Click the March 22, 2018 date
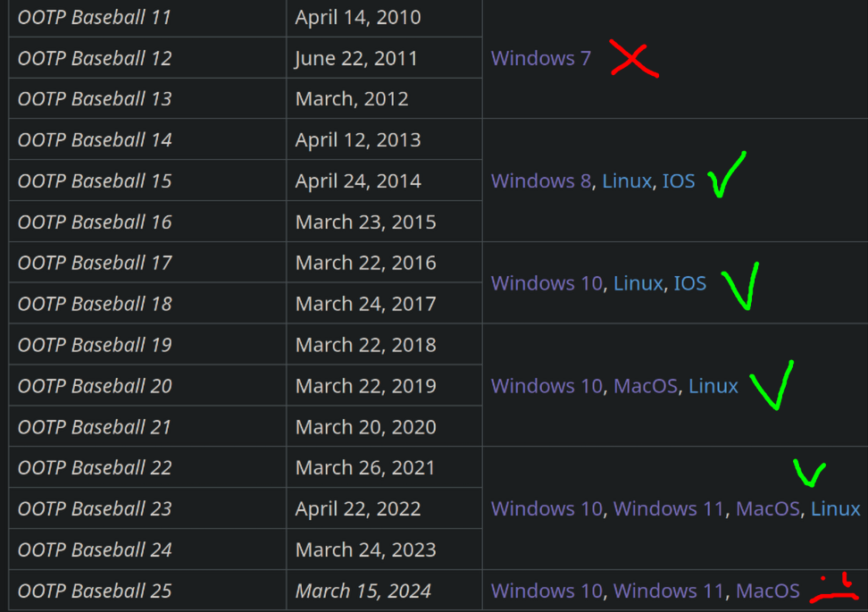The width and height of the screenshot is (868, 612). coord(366,345)
